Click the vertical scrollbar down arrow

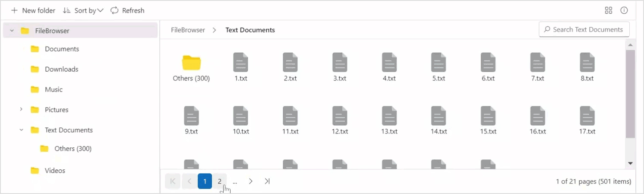630,163
